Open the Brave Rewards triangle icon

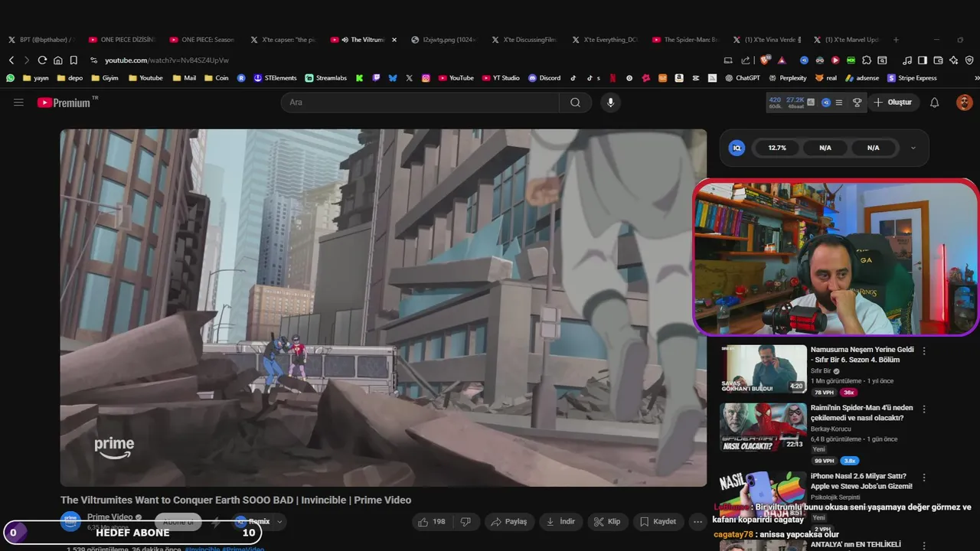point(782,60)
